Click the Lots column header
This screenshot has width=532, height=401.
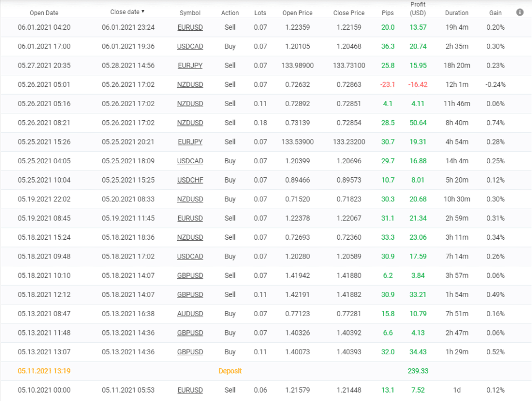260,13
